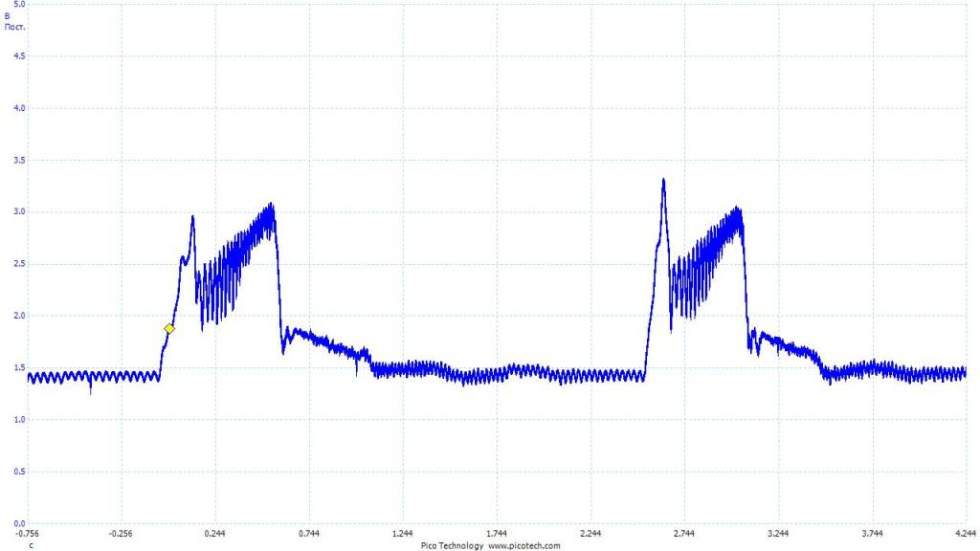Click the tallest peak of the second pulse
980x551 pixels.
pyautogui.click(x=663, y=180)
